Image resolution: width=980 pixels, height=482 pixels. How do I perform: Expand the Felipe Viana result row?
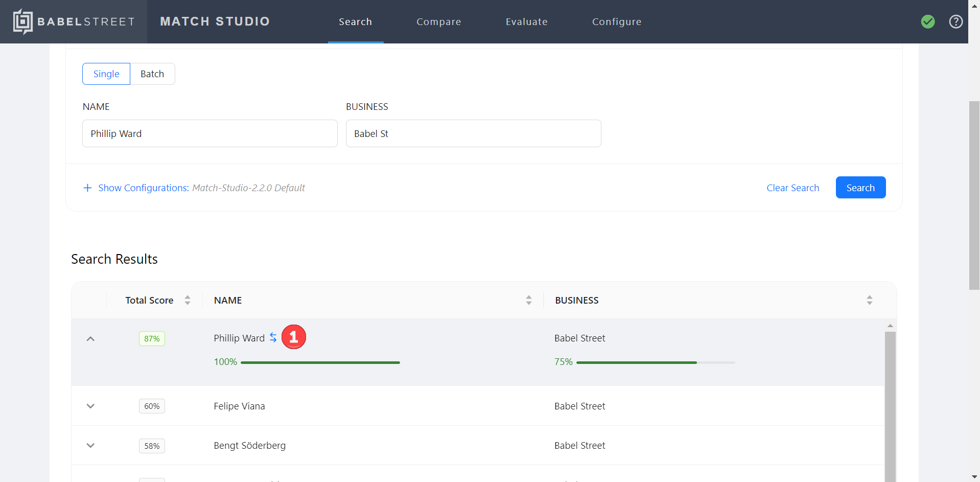point(90,406)
